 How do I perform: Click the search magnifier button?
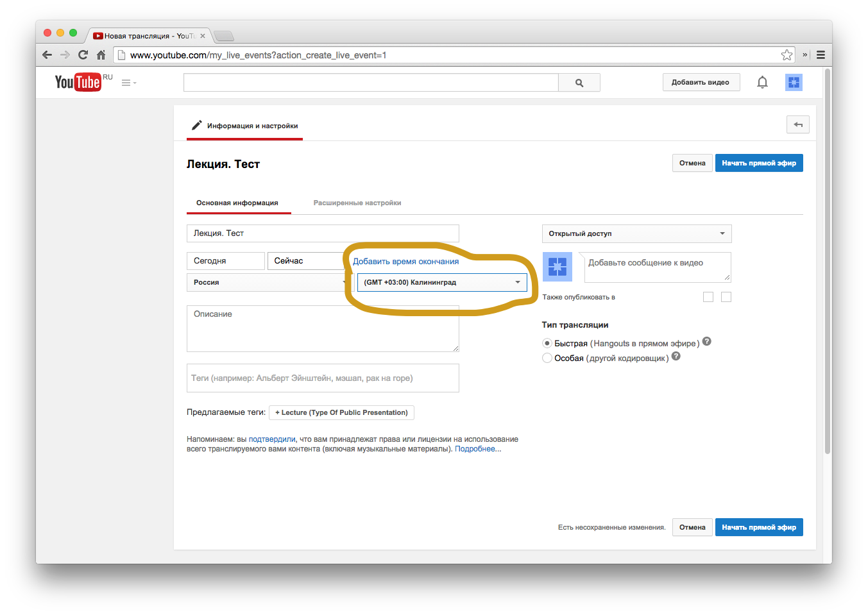(x=579, y=83)
